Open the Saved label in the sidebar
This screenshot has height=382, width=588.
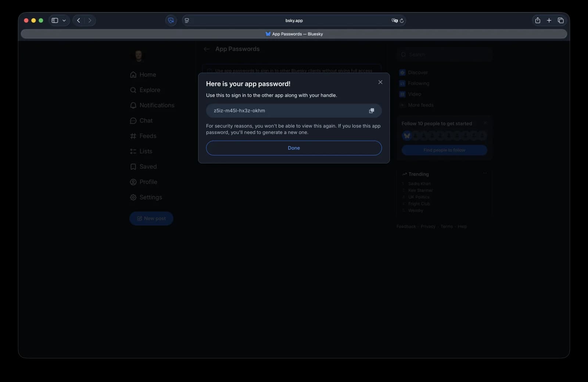pos(148,167)
